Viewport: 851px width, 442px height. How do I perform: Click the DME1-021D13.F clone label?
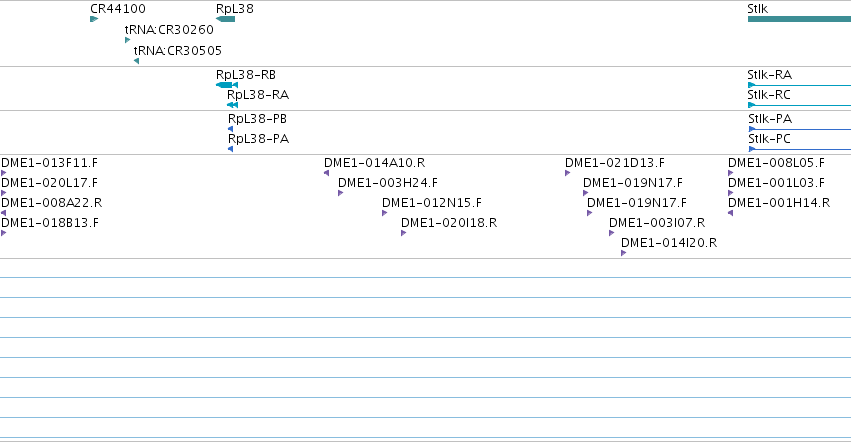[x=615, y=163]
